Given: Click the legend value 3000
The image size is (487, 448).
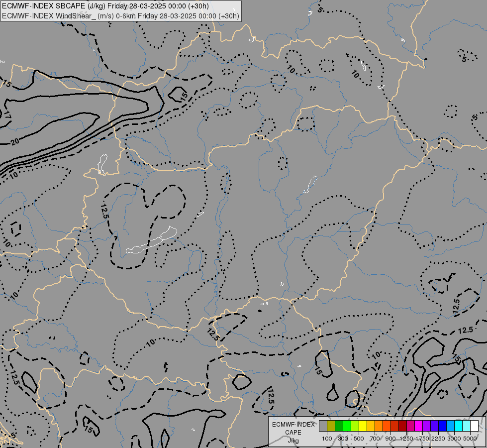Looking at the screenshot, I should pyautogui.click(x=454, y=439).
